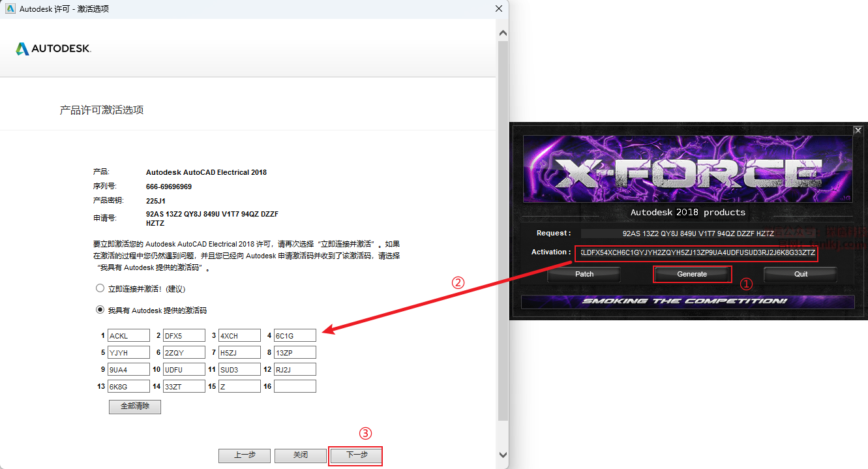The image size is (868, 469).
Task: Click activation code field 2 containing DFX5
Action: (184, 335)
